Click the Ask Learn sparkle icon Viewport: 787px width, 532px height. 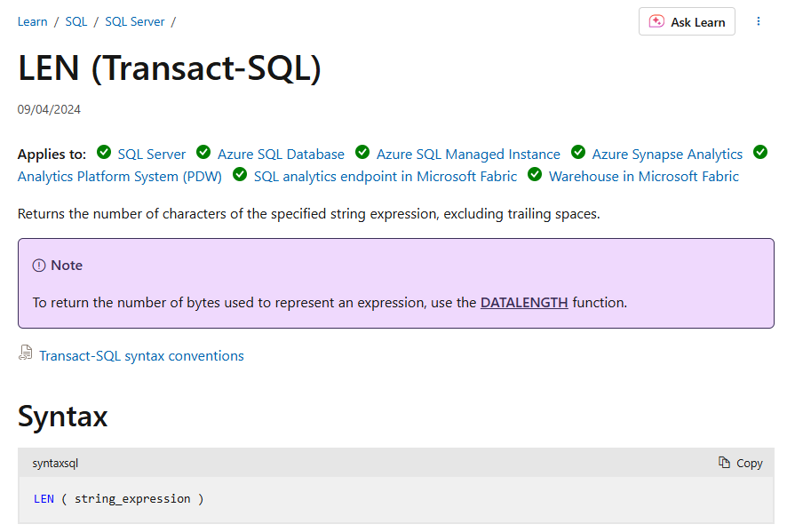click(656, 21)
